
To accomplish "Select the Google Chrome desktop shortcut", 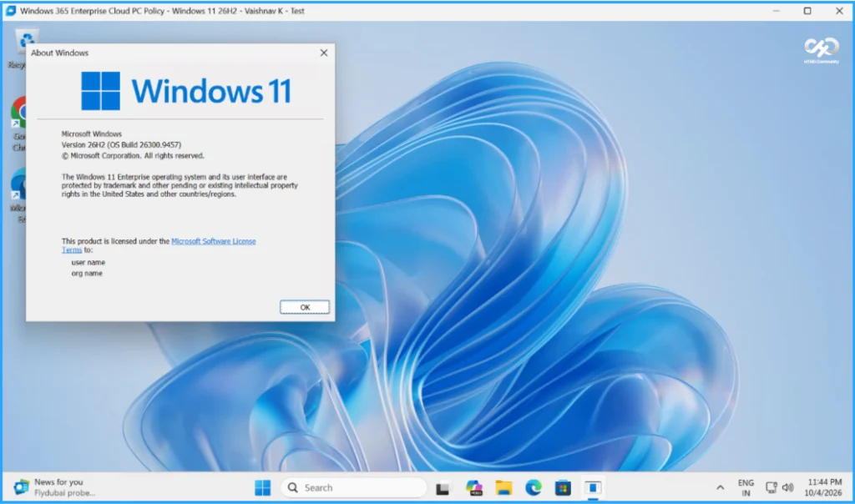I will point(18,123).
